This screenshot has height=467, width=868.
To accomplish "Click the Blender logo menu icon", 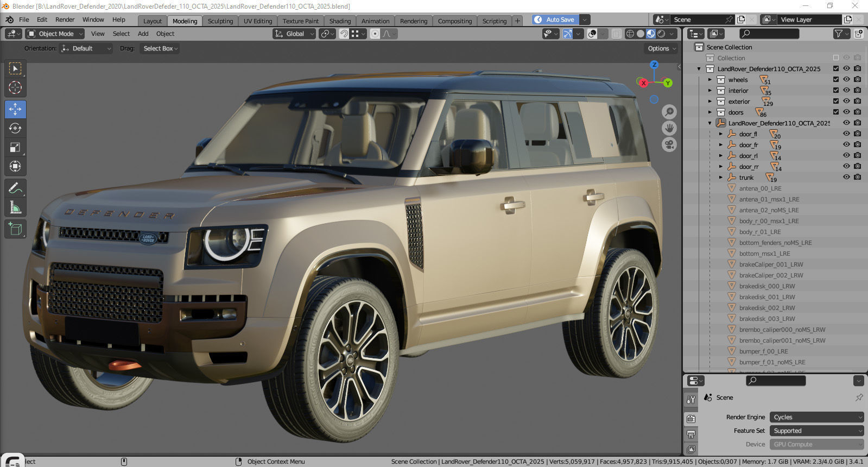I will tap(9, 20).
